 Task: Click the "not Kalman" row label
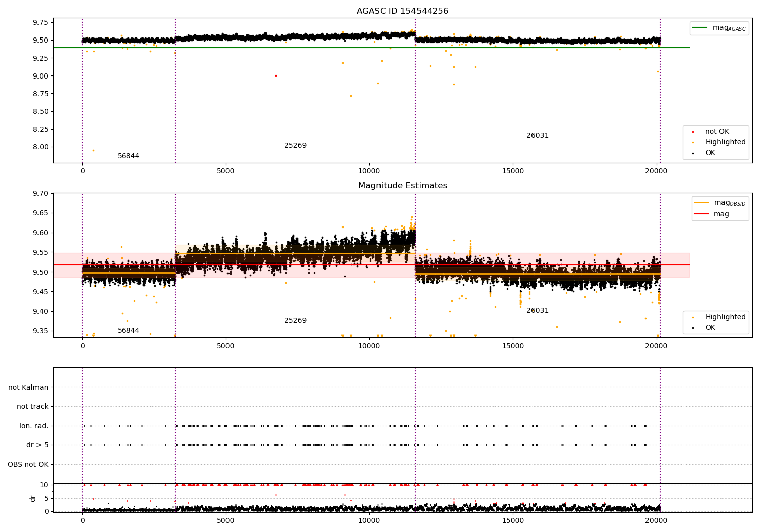tap(28, 387)
